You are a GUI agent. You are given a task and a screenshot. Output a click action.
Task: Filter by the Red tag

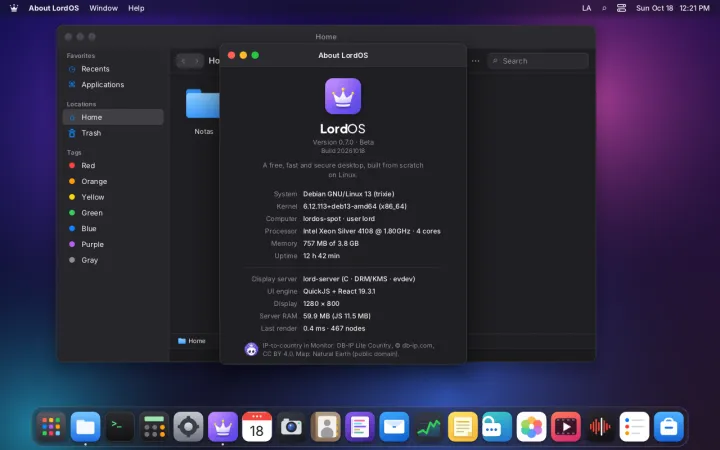(113, 165)
